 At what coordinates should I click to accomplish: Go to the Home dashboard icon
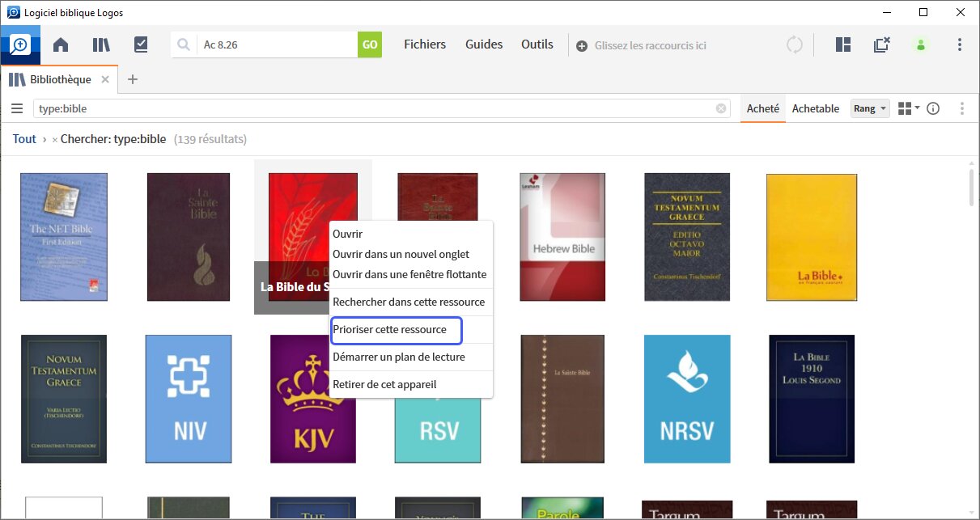pos(61,45)
